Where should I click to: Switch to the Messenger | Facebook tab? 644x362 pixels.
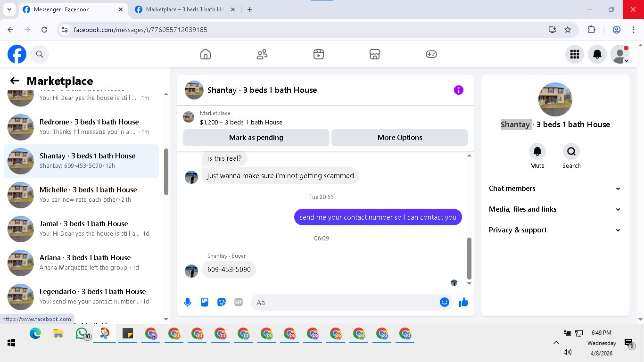73,9
